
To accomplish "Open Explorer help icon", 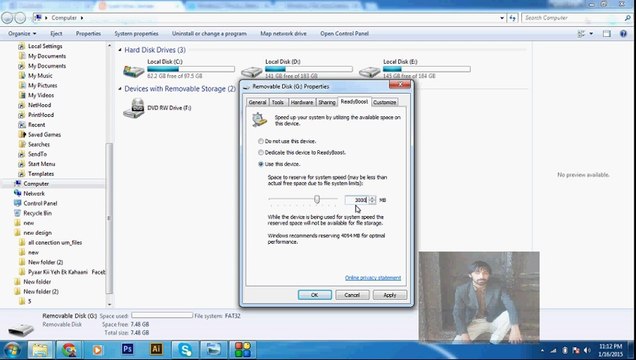I will tap(623, 34).
